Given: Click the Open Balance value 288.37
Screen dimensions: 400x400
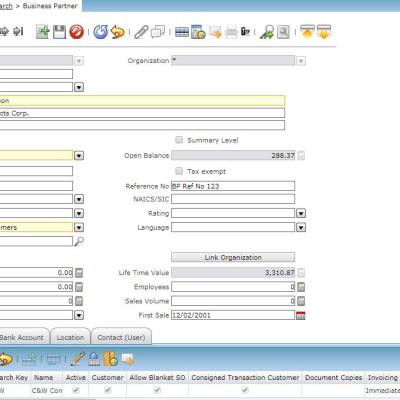Looking at the screenshot, I should click(x=283, y=156).
